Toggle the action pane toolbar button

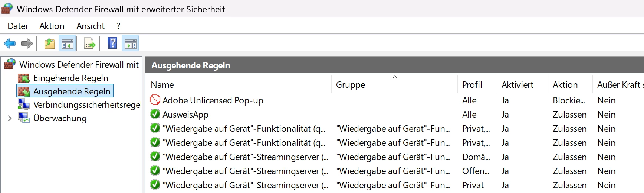point(130,44)
